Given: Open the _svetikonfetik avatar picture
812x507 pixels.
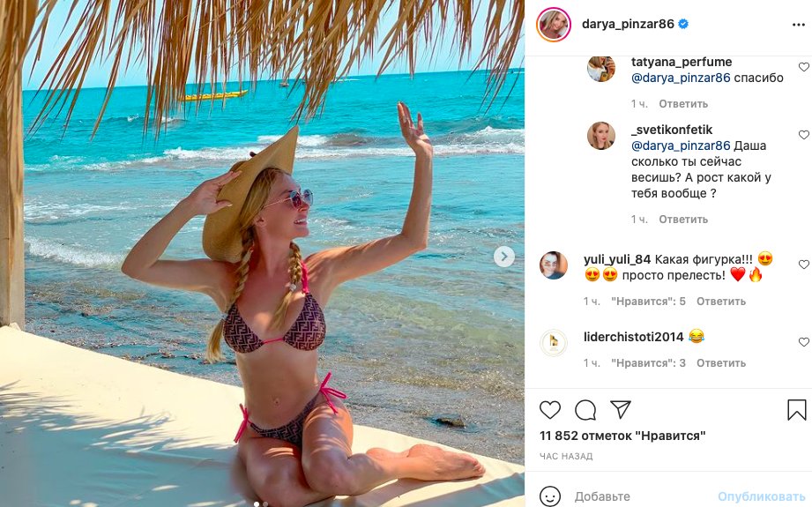Looking at the screenshot, I should tap(601, 135).
